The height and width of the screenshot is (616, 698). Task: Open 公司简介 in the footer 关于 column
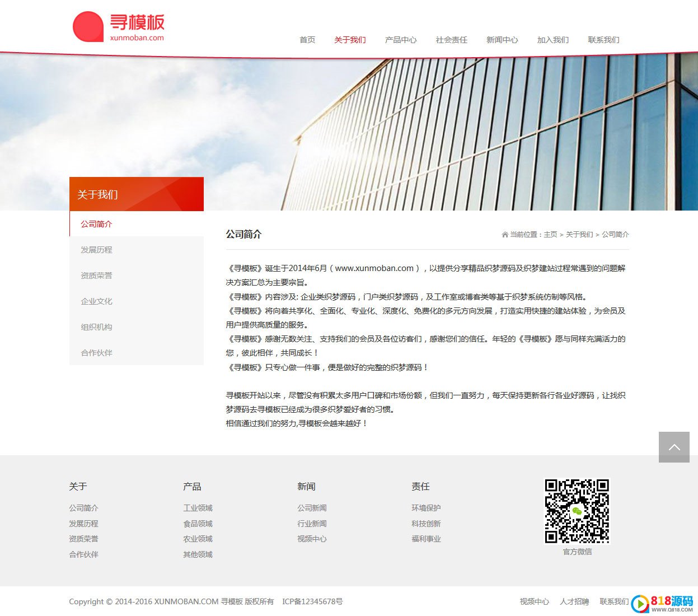(84, 508)
